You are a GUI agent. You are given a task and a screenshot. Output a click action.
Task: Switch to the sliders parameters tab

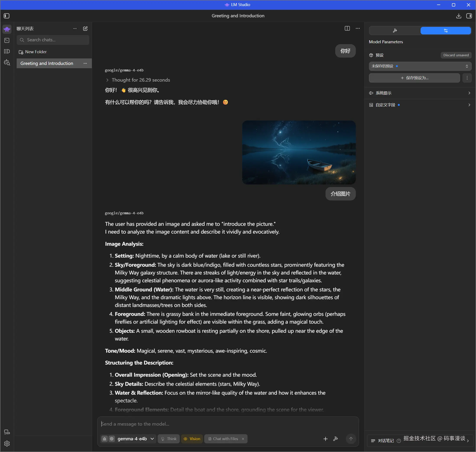(x=445, y=31)
